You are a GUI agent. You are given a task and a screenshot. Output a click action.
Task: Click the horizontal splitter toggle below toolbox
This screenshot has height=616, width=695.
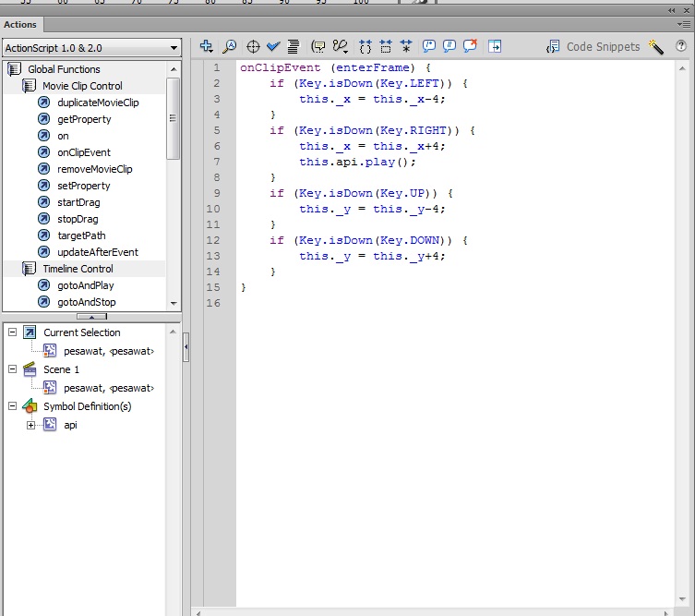pyautogui.click(x=91, y=317)
